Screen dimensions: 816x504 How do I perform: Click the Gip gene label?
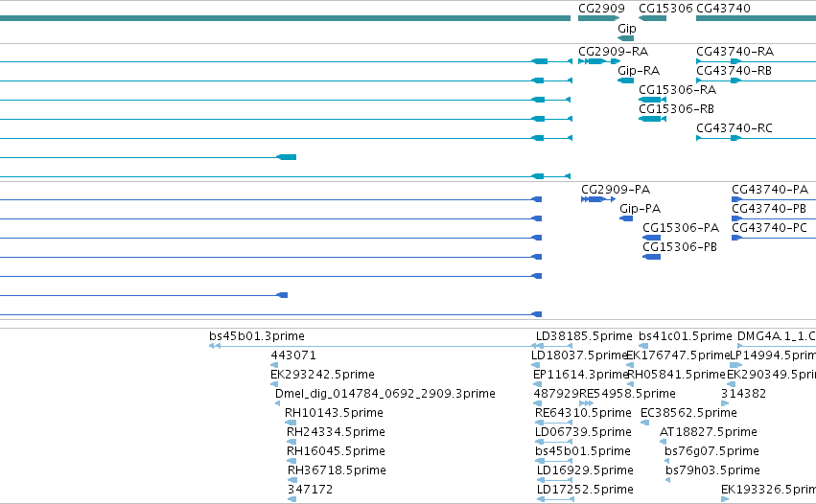[626, 29]
